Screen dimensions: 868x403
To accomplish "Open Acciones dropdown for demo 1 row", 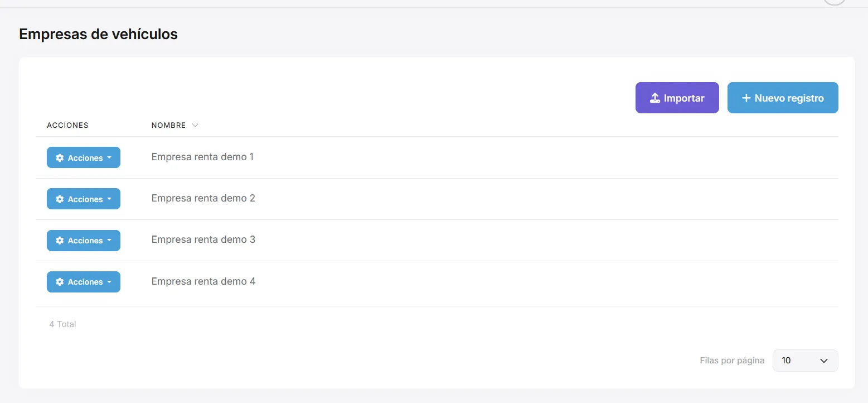I will tap(84, 158).
